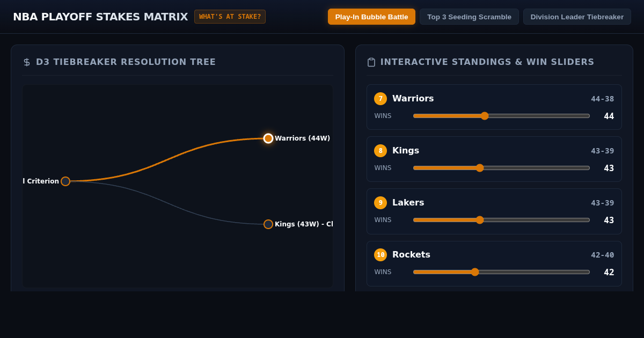This screenshot has height=338, width=644.
Task: Open the Play-In Bubble Battle tab
Action: (371, 17)
